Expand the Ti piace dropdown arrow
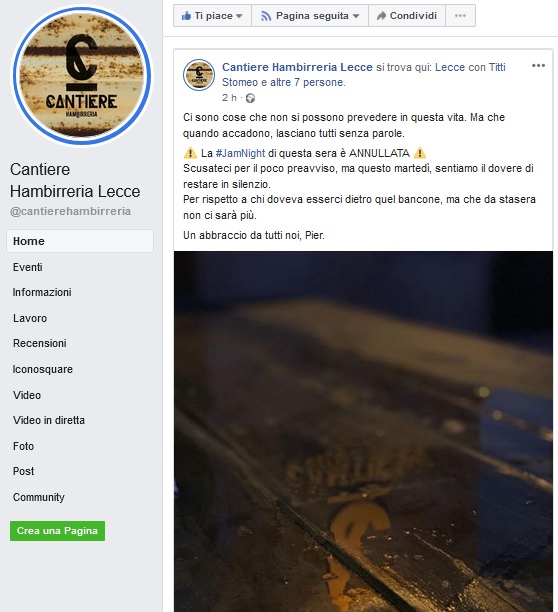This screenshot has height=612, width=558. click(x=239, y=16)
